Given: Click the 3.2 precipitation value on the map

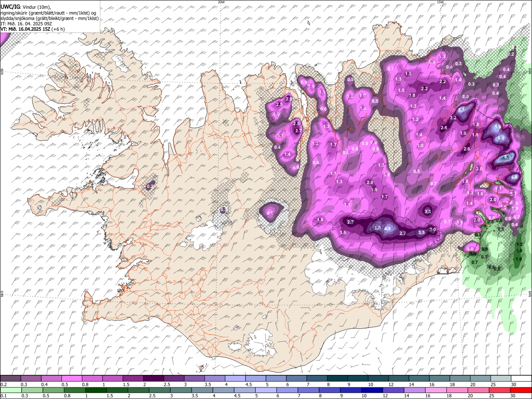Looking at the screenshot, I should (453, 118).
